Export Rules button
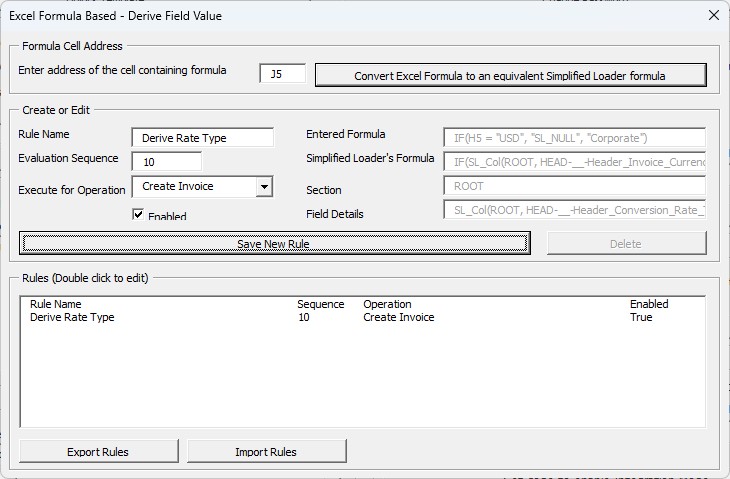This screenshot has width=730, height=479. pos(99,452)
